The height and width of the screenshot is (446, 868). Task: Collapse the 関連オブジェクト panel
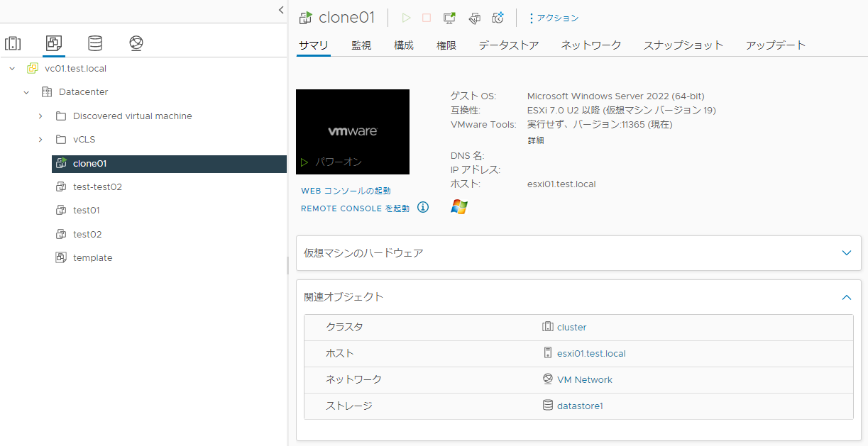coord(846,297)
